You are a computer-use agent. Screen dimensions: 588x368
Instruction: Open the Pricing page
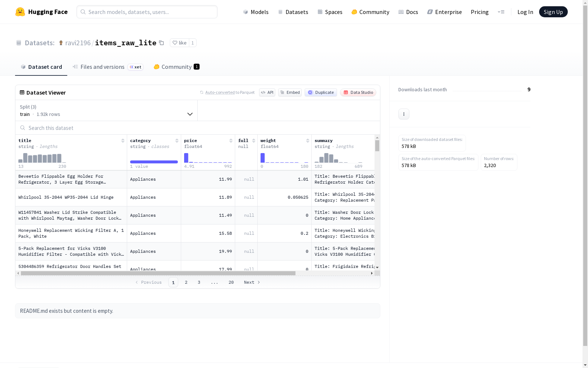coord(480,12)
